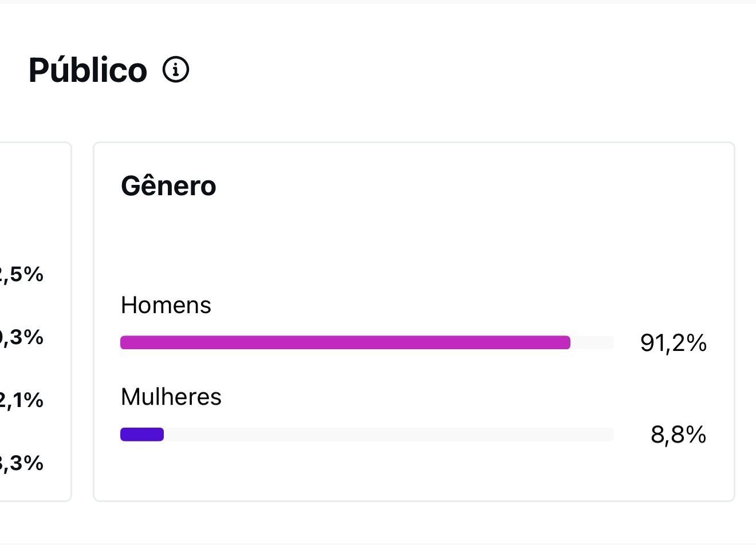This screenshot has height=545, width=756.
Task: Select the 8,8% value for Mulheres
Action: (x=678, y=435)
